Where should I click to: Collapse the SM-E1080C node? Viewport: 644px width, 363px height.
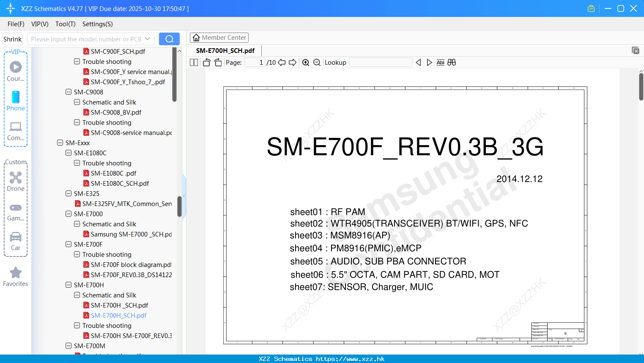(x=69, y=153)
